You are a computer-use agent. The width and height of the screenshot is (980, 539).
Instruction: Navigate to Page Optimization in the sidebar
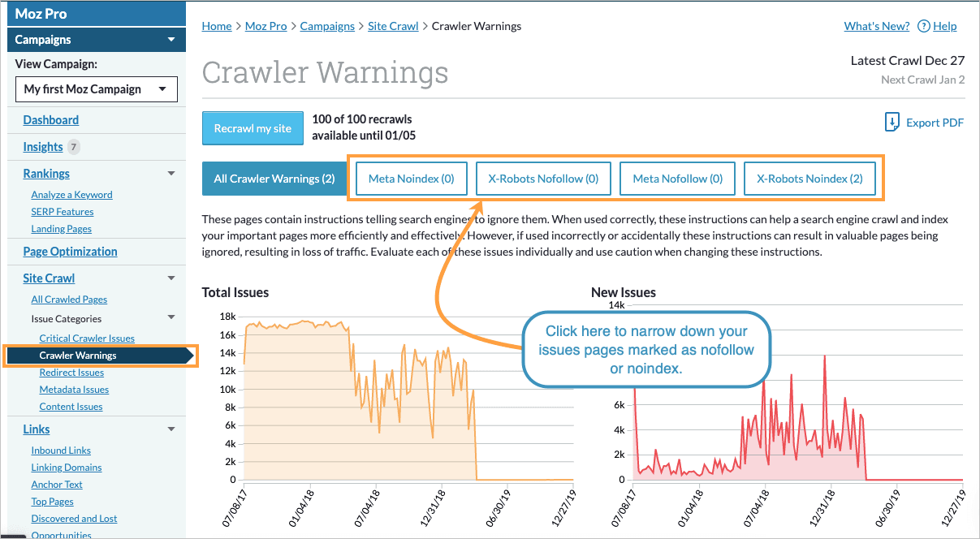[70, 252]
